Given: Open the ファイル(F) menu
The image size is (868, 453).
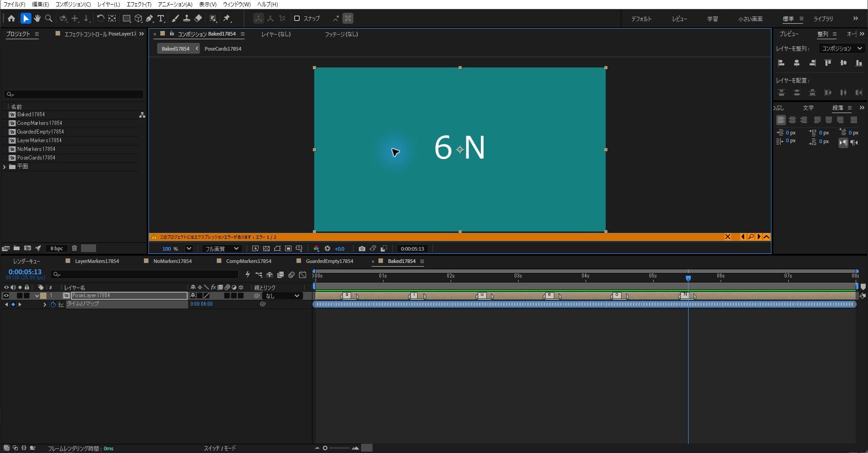Looking at the screenshot, I should pyautogui.click(x=14, y=4).
